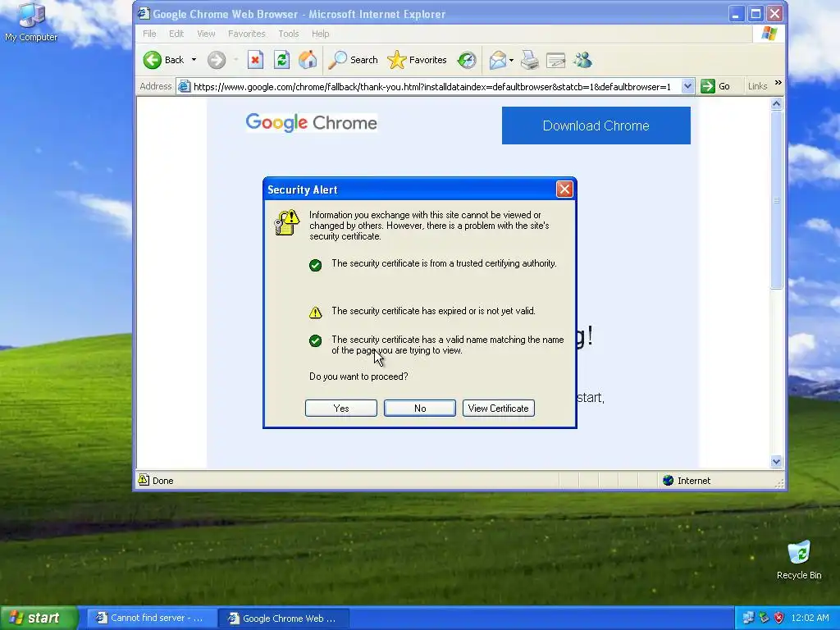Open the File menu

coord(149,34)
